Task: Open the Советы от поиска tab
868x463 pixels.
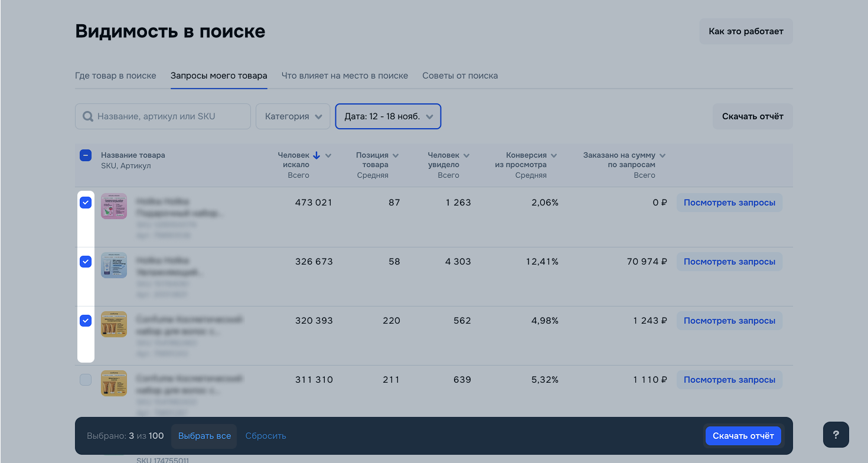Action: tap(460, 76)
